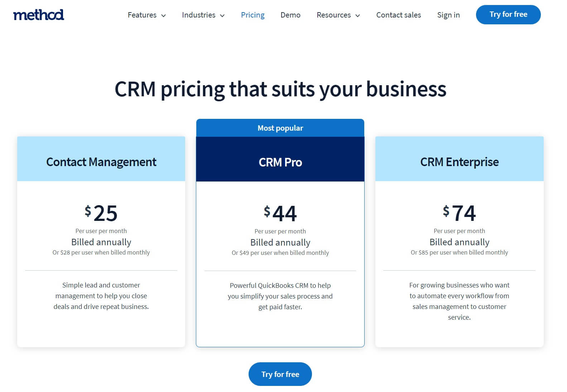Click 'Or $85 per user when billed monthly'
Screen dimensions: 567x392
(459, 252)
